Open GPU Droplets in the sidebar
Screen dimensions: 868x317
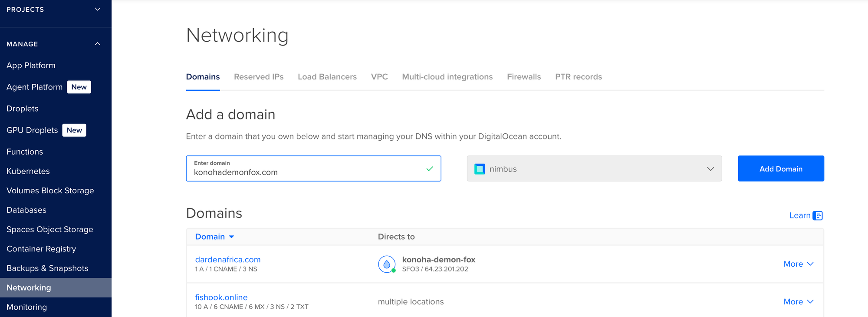click(x=32, y=130)
